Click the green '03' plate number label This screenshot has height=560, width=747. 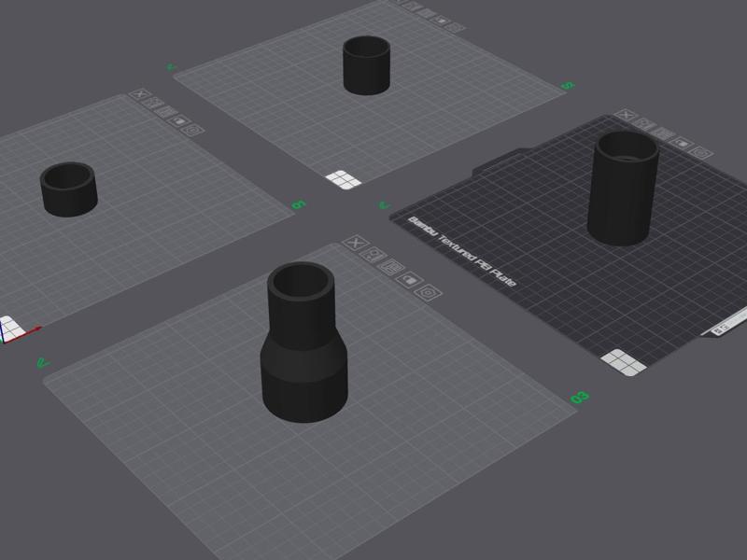580,398
